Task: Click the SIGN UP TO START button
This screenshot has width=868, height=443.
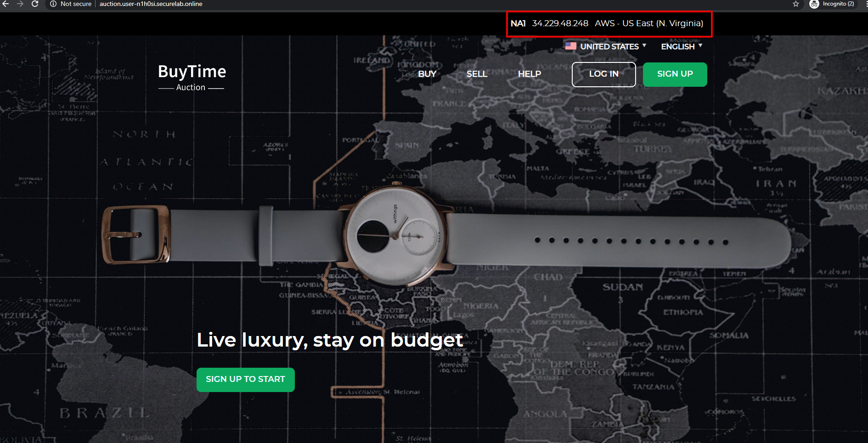Action: (246, 380)
